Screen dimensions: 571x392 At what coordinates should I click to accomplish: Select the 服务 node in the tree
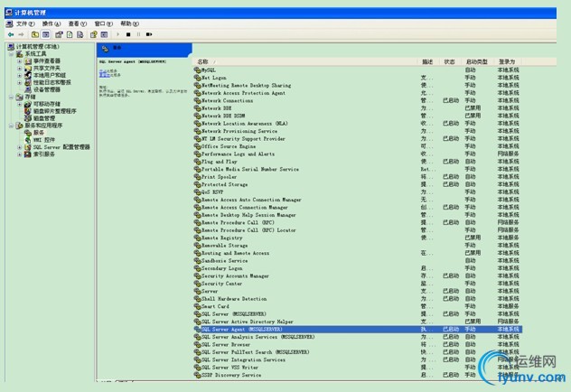(x=39, y=133)
